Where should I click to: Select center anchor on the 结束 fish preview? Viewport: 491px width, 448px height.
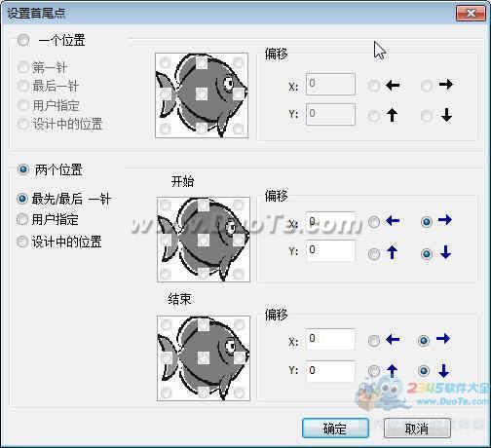[204, 358]
